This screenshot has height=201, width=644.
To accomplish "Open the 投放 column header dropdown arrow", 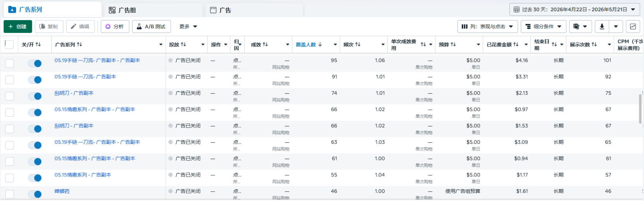I will pyautogui.click(x=203, y=45).
